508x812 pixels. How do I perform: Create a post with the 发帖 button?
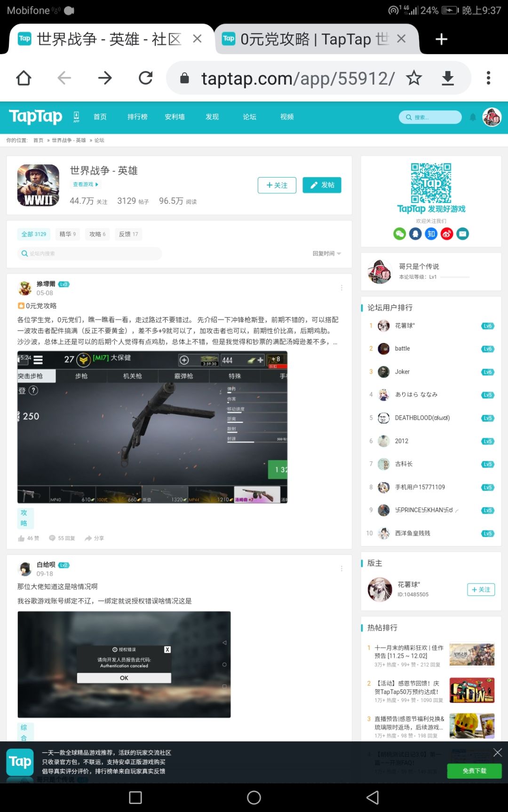(x=322, y=185)
